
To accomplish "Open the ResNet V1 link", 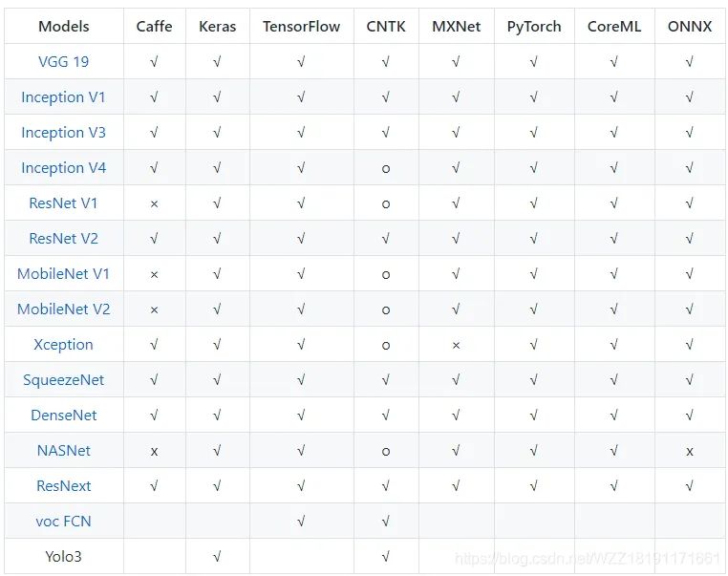I will click(x=63, y=203).
